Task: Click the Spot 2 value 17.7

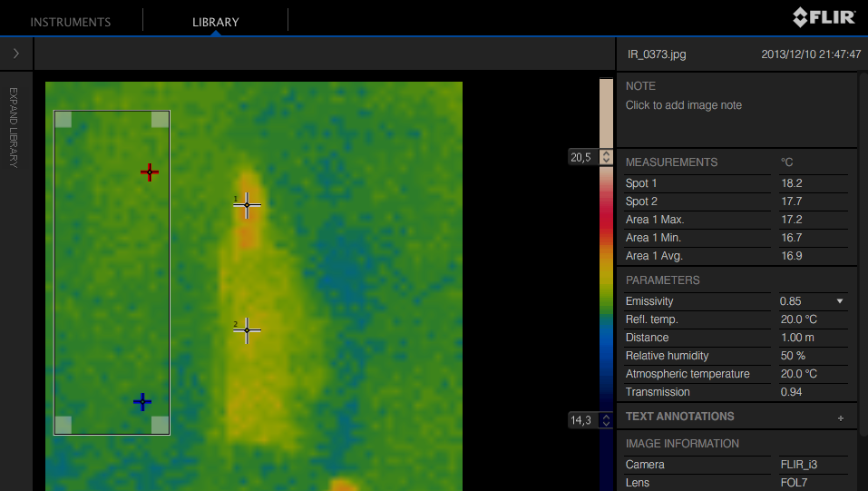Action: point(792,201)
